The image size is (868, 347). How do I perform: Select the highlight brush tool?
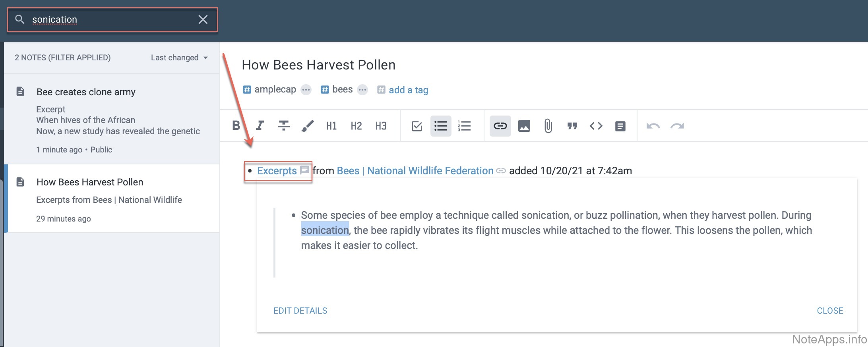pos(308,126)
